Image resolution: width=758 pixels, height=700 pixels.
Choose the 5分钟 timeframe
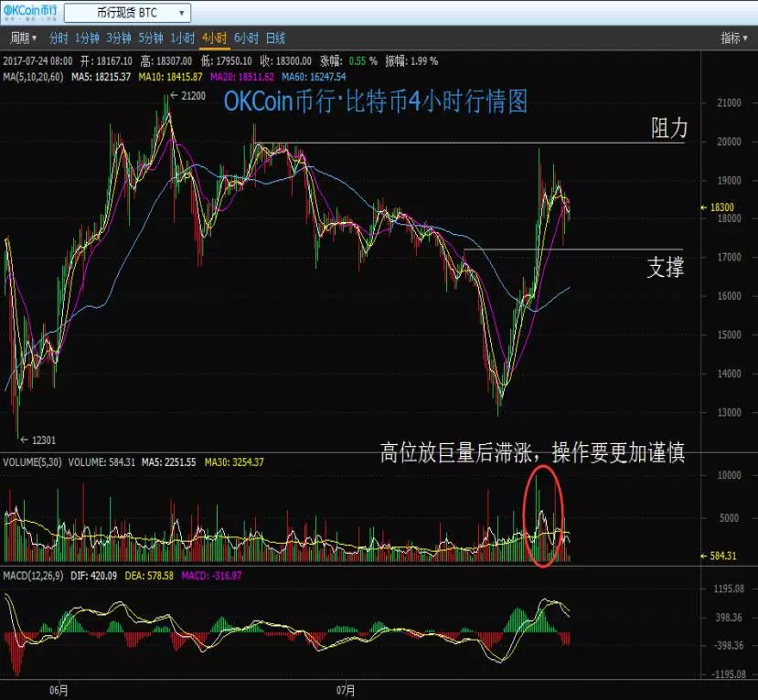150,38
